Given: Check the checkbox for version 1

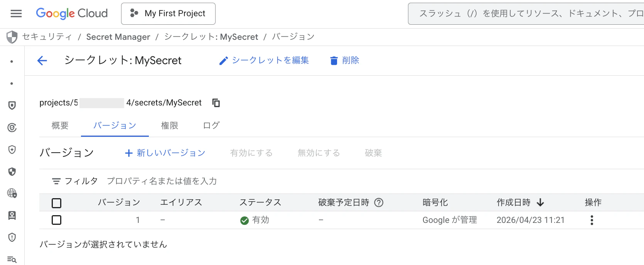Looking at the screenshot, I should coord(56,220).
